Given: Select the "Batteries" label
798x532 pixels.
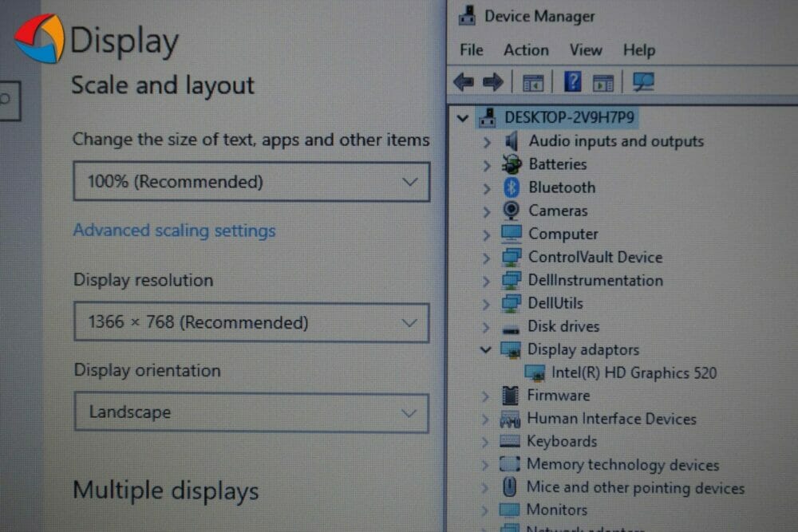Looking at the screenshot, I should coord(558,164).
